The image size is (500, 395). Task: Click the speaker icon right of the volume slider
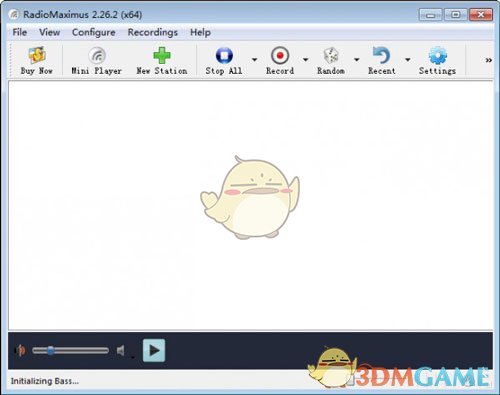click(121, 350)
